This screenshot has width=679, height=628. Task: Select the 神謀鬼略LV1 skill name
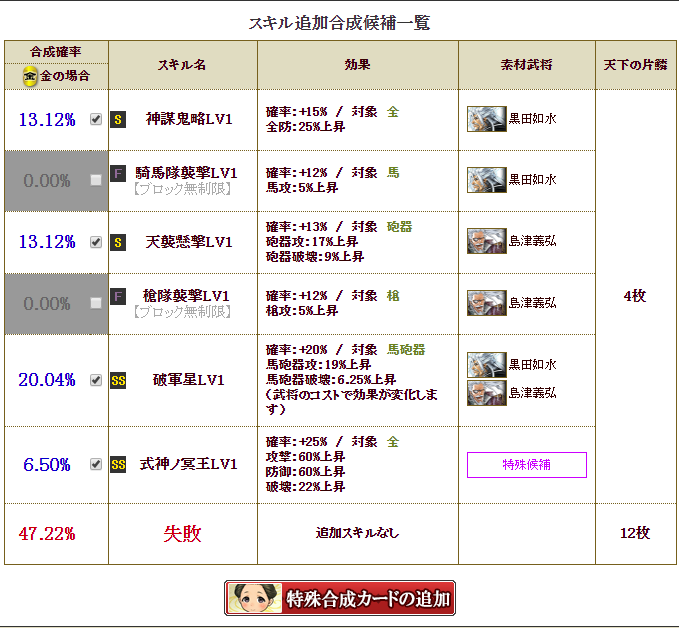(x=189, y=119)
